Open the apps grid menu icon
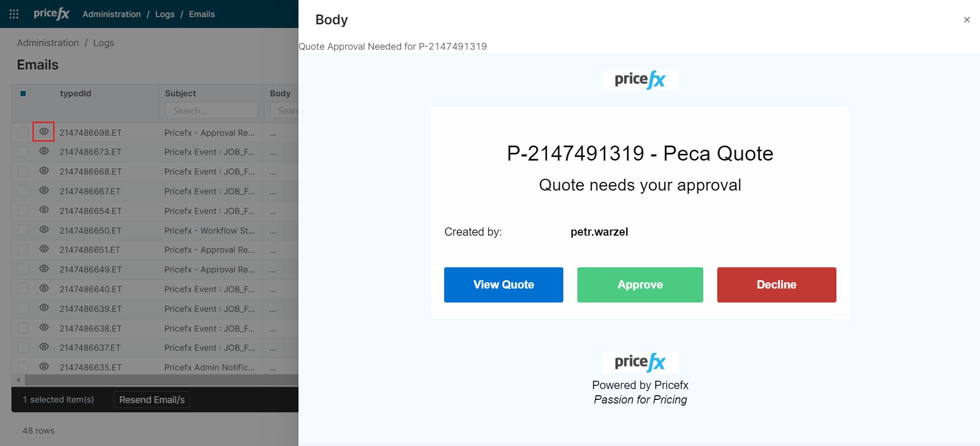 click(14, 14)
